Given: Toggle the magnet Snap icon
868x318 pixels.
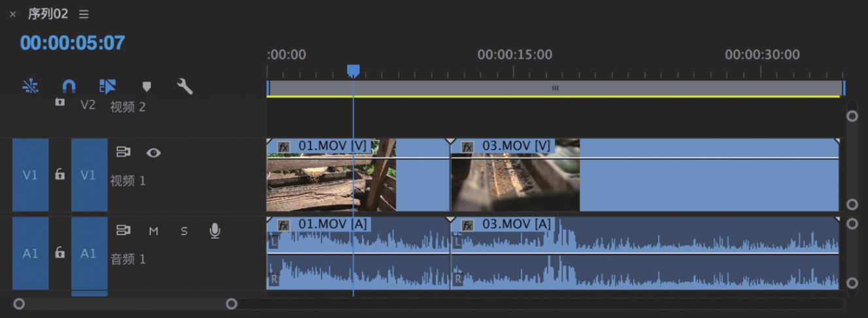Looking at the screenshot, I should [x=69, y=86].
